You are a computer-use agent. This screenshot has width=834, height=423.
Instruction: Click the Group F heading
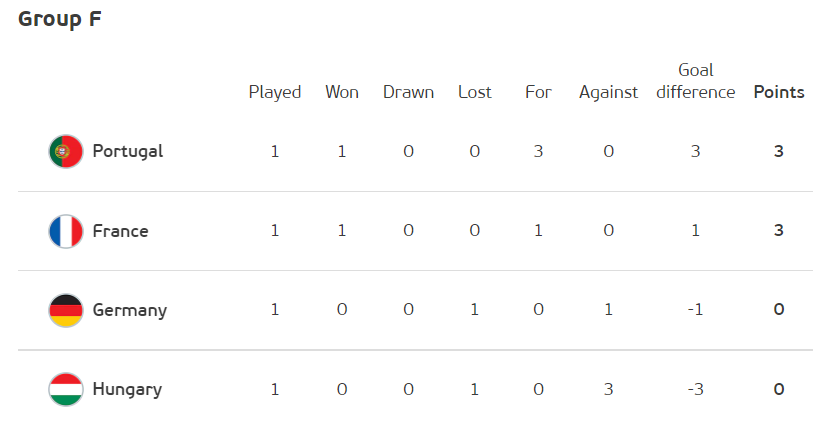[x=60, y=20]
